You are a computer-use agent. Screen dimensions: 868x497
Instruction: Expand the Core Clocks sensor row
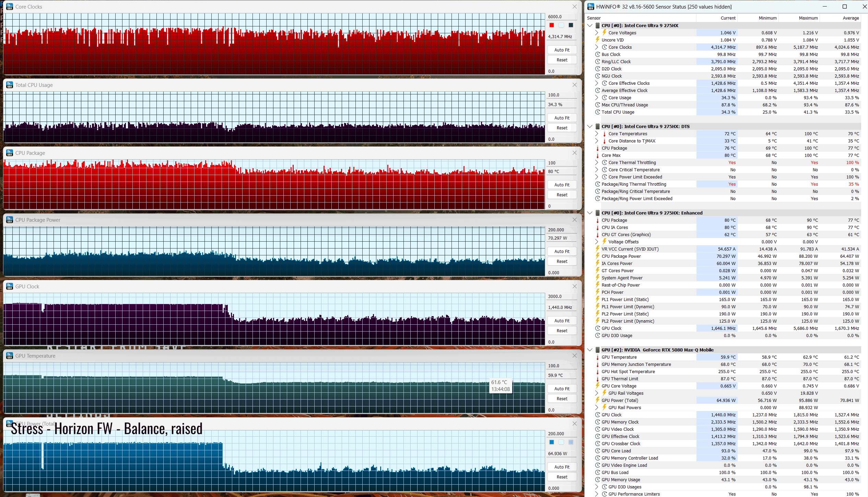(x=597, y=47)
